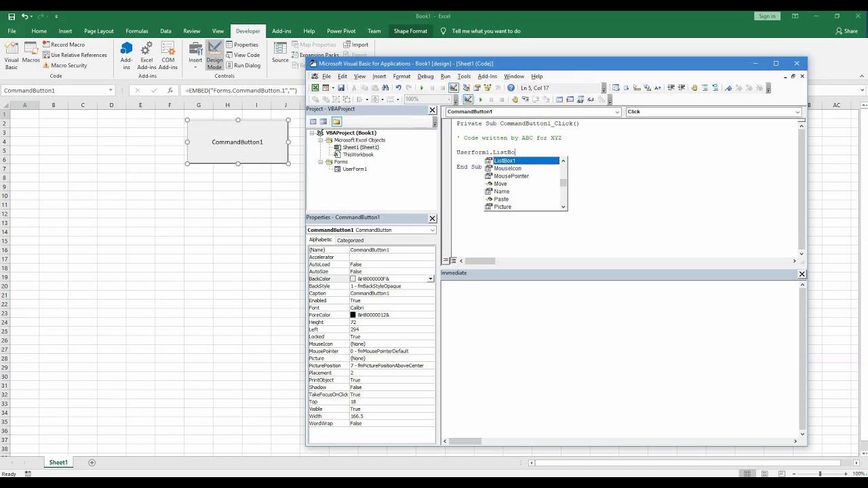Click the ForeColor black color swatch
The image size is (868, 488).
tap(353, 315)
